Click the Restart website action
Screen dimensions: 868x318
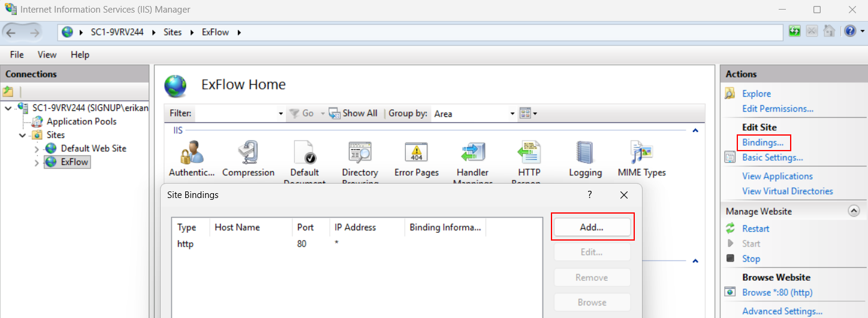point(755,229)
